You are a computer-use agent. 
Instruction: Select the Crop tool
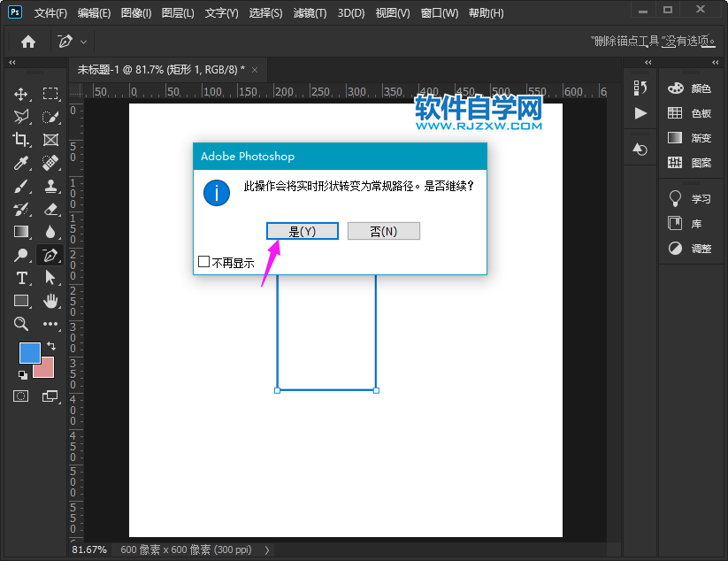(21, 140)
